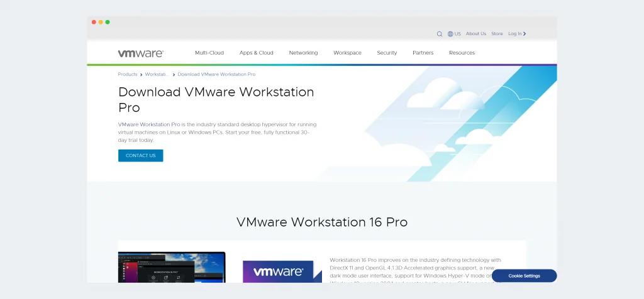Click the truncated Workstati... breadcrumb
This screenshot has height=299, width=644.
coord(157,74)
